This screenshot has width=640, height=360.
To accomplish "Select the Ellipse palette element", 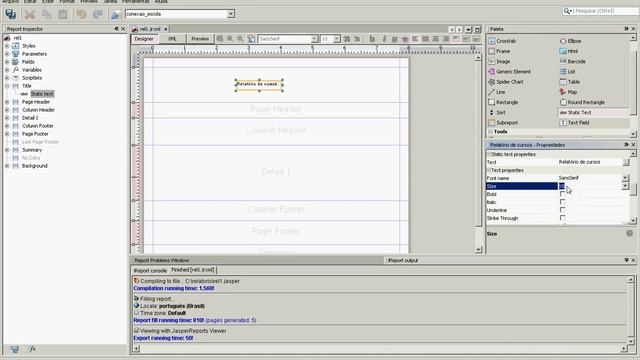I will 571,41.
